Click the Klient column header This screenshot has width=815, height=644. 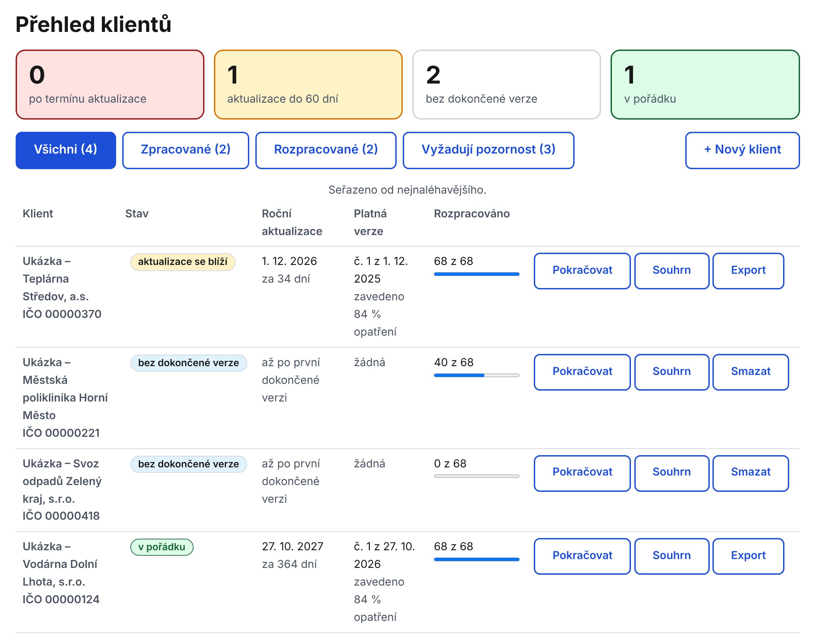38,214
